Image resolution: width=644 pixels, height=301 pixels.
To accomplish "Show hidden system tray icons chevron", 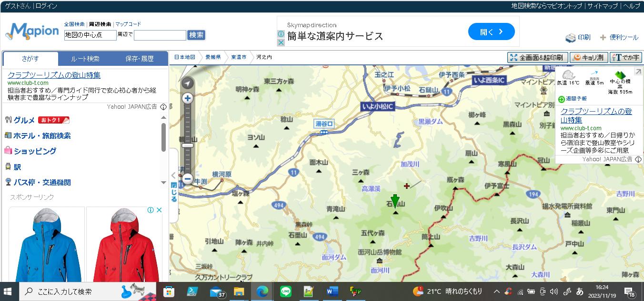I will point(496,291).
